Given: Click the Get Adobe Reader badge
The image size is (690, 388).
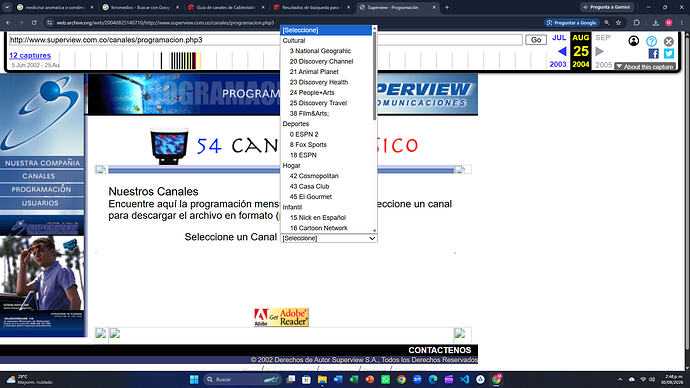Looking at the screenshot, I should pyautogui.click(x=281, y=317).
